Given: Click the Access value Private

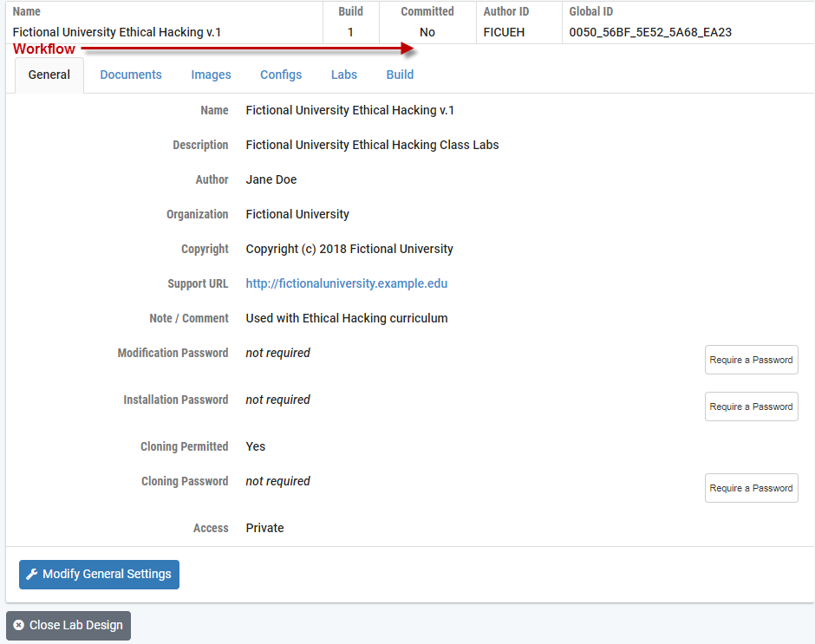Looking at the screenshot, I should coord(264,528).
